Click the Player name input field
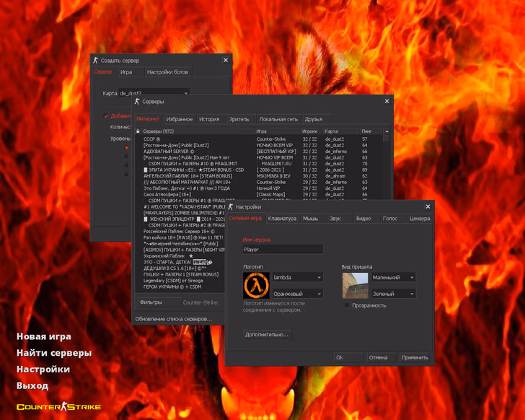Viewport: 525px width, 420px height. click(283, 250)
